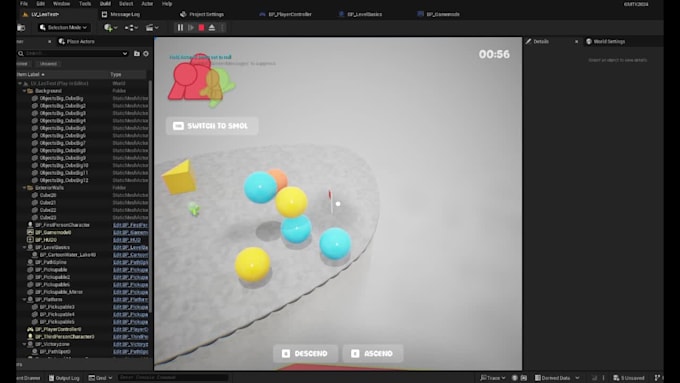
Task: Open the Actor menu
Action: pyautogui.click(x=147, y=3)
